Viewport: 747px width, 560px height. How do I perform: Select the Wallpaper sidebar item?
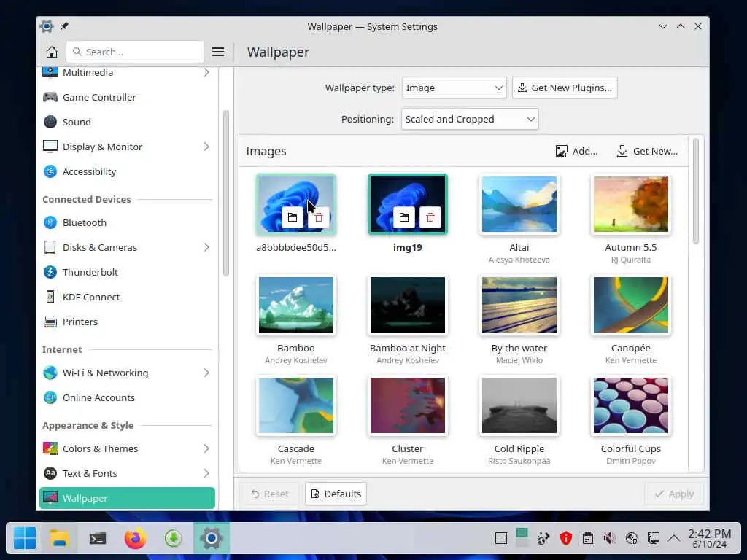tap(127, 498)
